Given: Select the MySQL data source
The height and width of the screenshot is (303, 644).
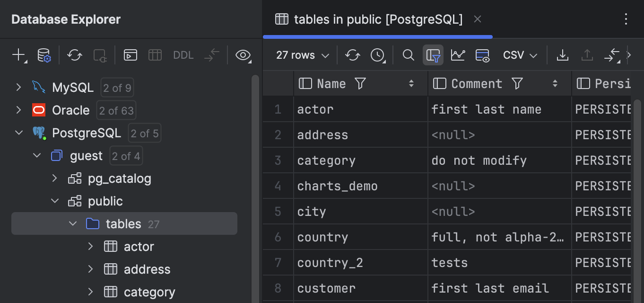Looking at the screenshot, I should pos(73,88).
